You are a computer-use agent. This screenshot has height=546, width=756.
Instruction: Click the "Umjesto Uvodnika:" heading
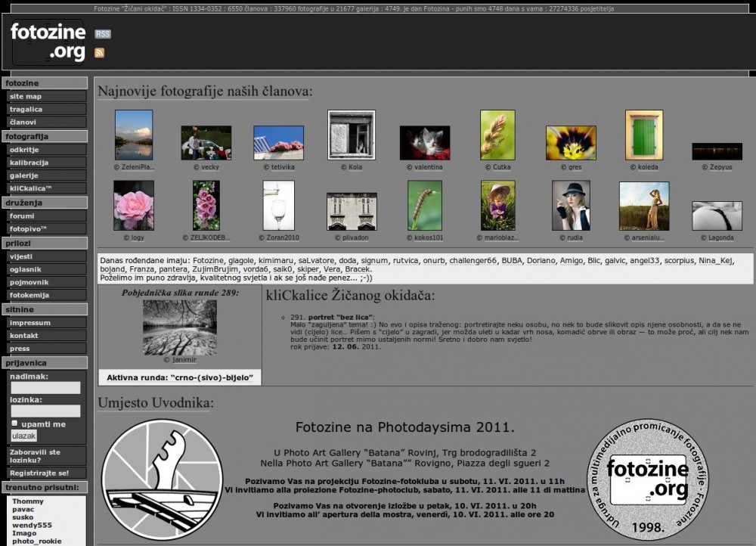pyautogui.click(x=156, y=403)
